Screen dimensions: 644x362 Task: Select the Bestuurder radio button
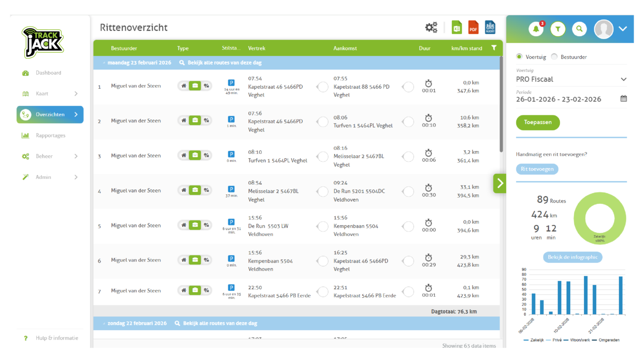click(x=555, y=57)
